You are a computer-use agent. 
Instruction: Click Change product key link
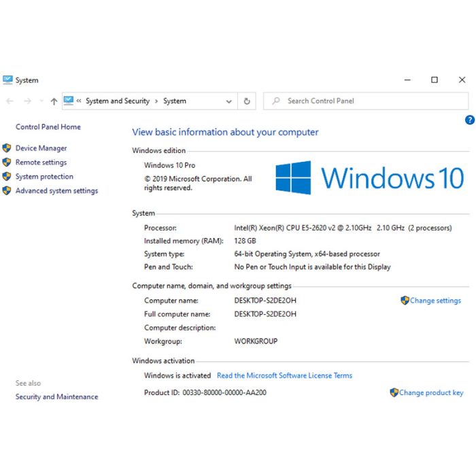click(431, 393)
